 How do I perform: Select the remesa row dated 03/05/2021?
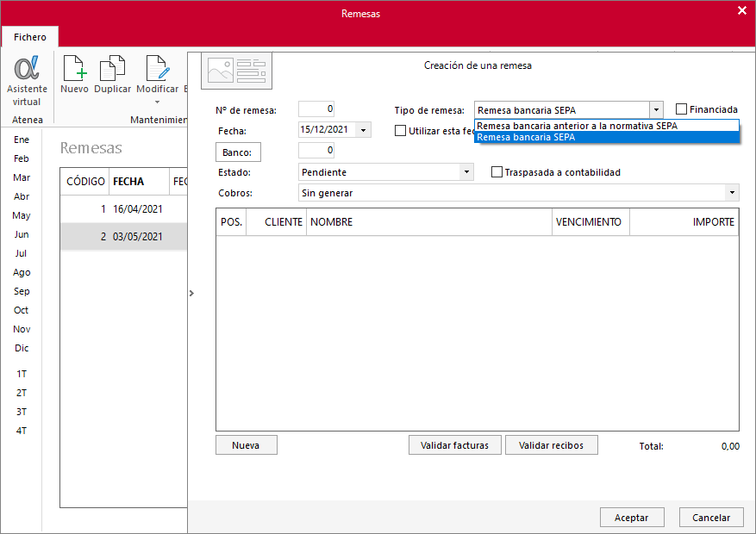(x=123, y=236)
